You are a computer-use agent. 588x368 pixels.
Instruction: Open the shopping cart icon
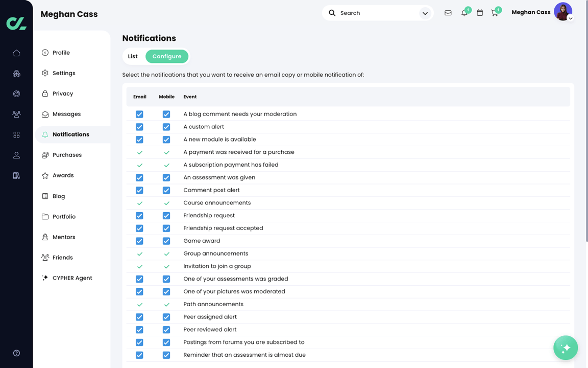tap(495, 13)
